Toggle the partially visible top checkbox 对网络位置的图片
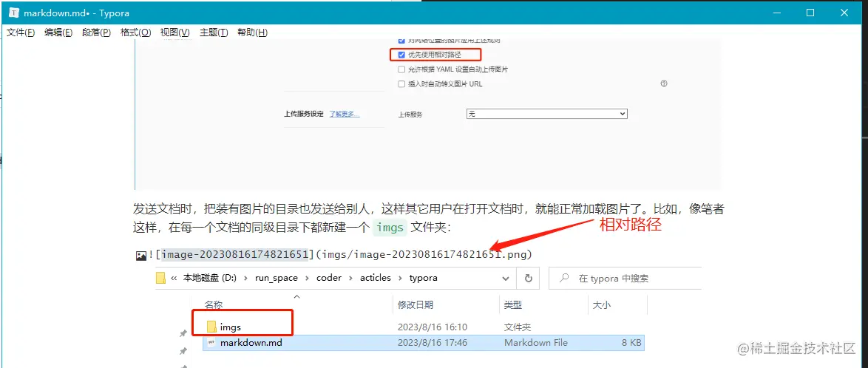Image resolution: width=868 pixels, height=368 pixels. pyautogui.click(x=402, y=41)
